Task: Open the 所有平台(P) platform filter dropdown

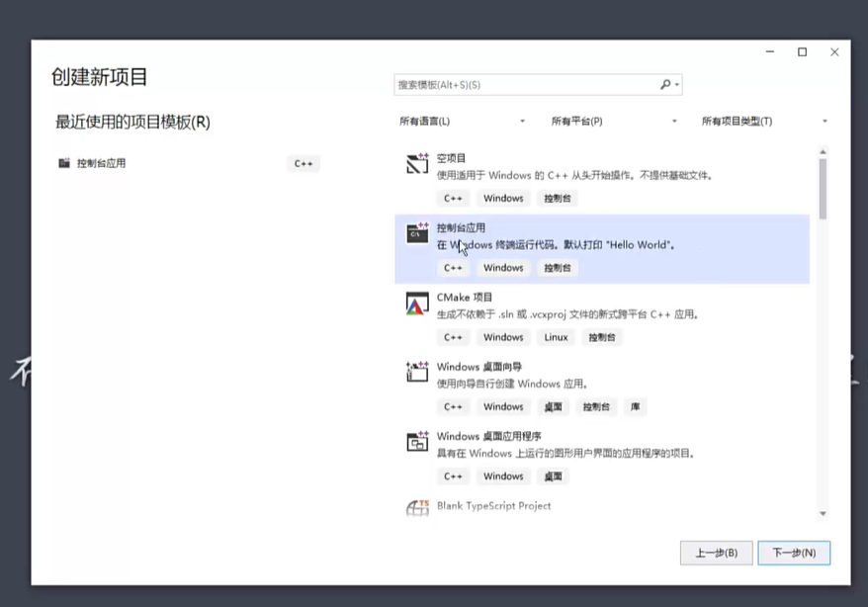Action: coord(615,122)
